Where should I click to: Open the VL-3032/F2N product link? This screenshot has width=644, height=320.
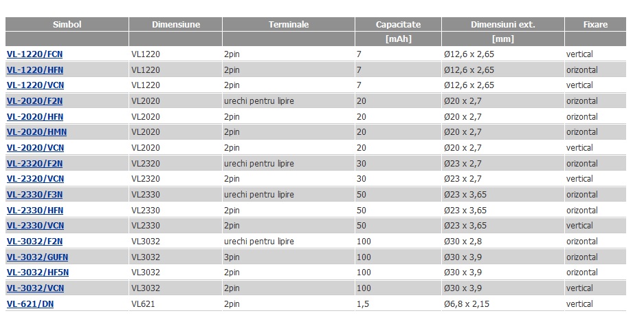click(x=34, y=242)
